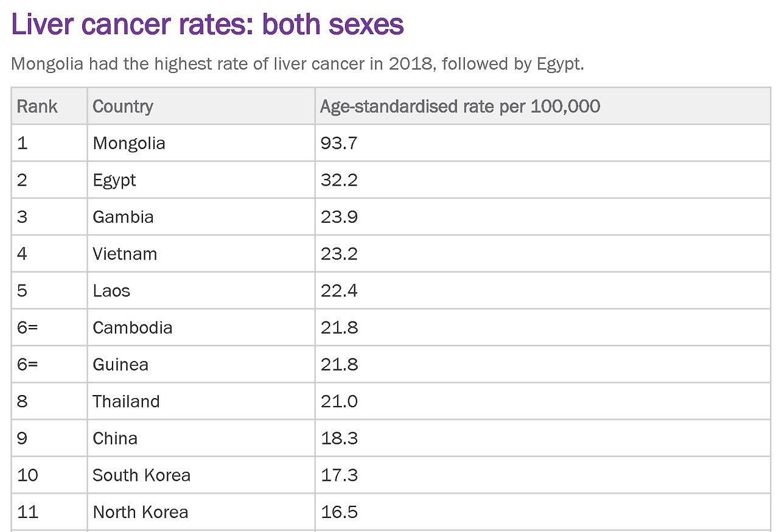Select the Mongolia country cell
The height and width of the screenshot is (532, 779).
click(x=201, y=144)
